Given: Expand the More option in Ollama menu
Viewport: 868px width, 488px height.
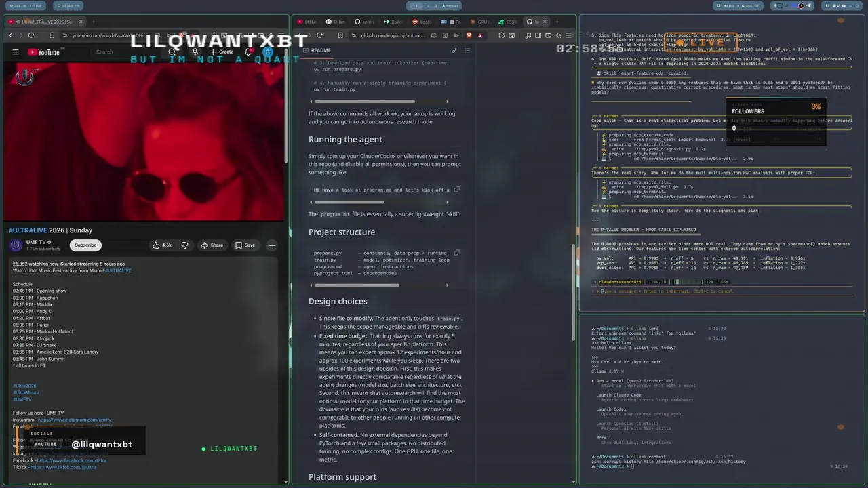Looking at the screenshot, I should point(602,438).
